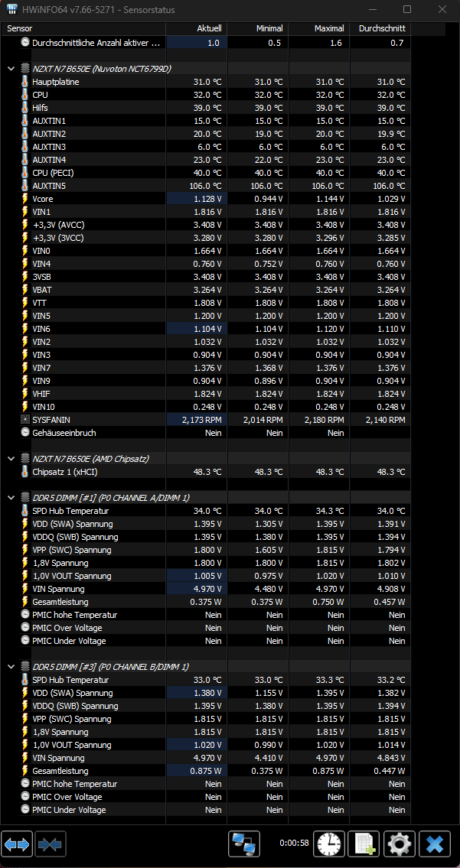Click the expand view arrows button
Screen dimensions: 460x868
(x=17, y=845)
